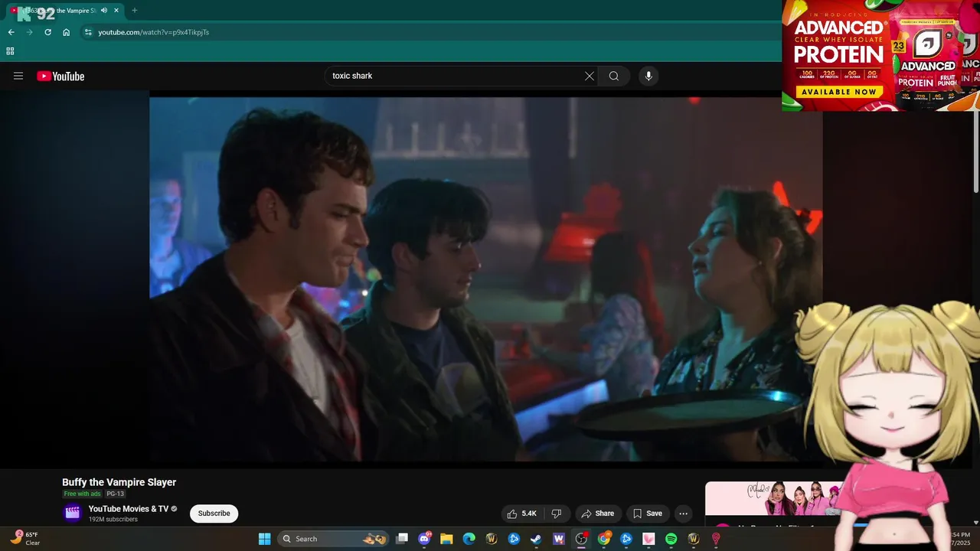This screenshot has height=551, width=980.
Task: Close the Buffy the Vampire Slayer tab
Action: [116, 11]
